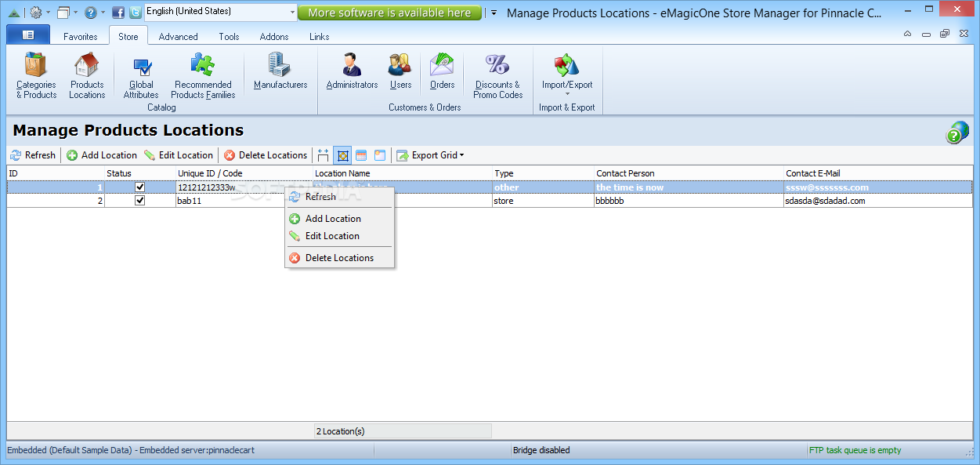Click the Bridge disabled status bar entry
Image resolution: width=980 pixels, height=465 pixels.
point(541,450)
